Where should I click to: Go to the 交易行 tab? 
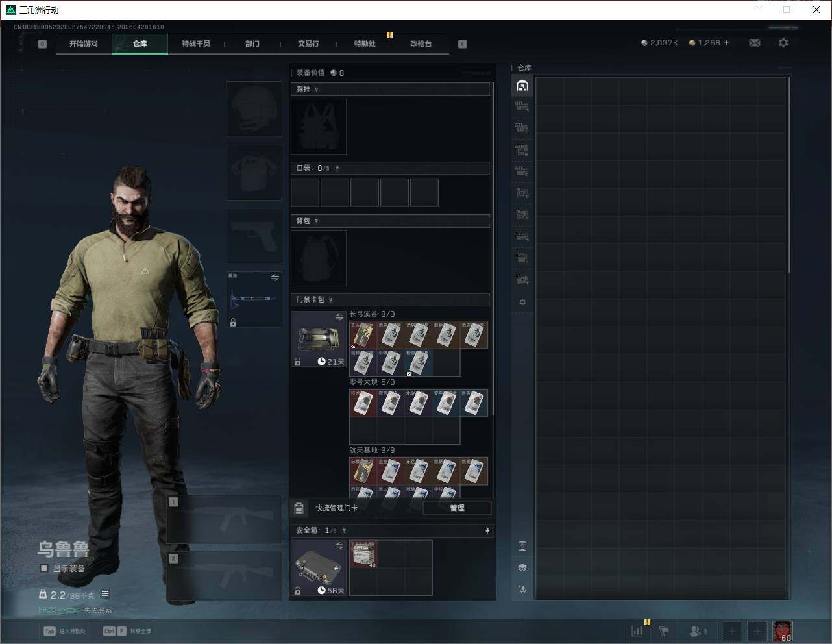[x=308, y=43]
